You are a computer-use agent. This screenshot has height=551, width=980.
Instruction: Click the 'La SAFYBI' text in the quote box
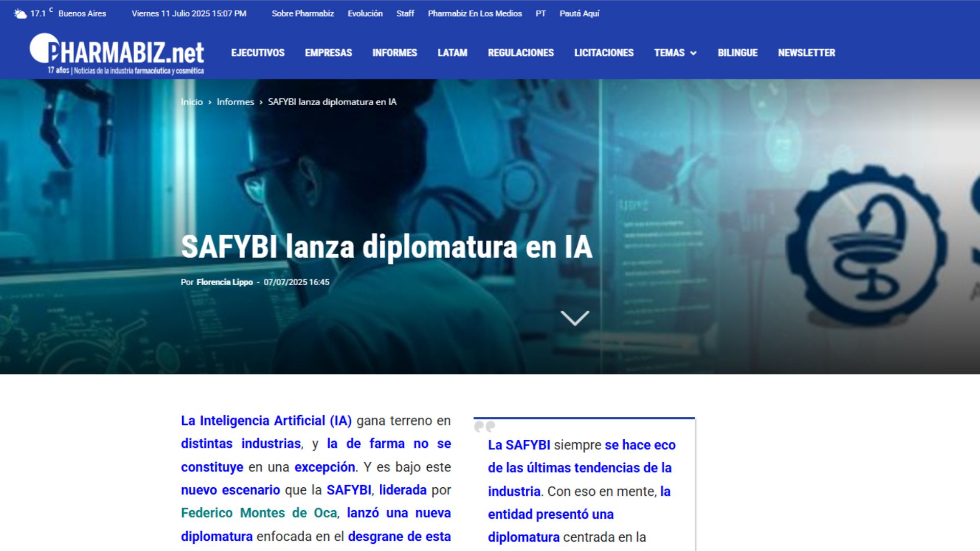click(x=519, y=445)
